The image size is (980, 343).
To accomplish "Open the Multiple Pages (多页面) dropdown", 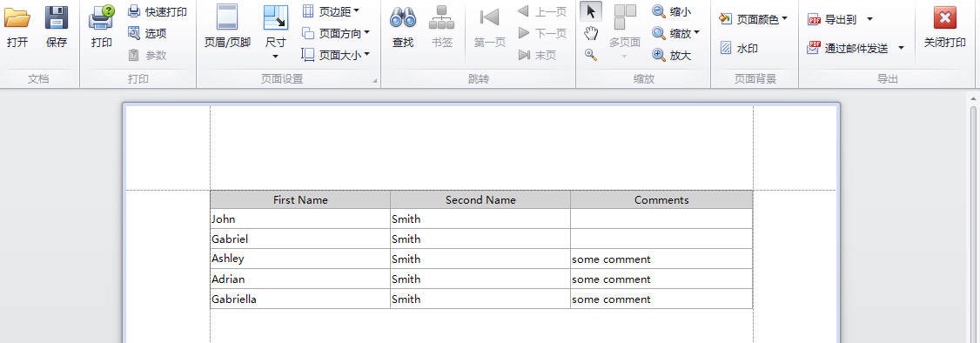I will (x=624, y=32).
